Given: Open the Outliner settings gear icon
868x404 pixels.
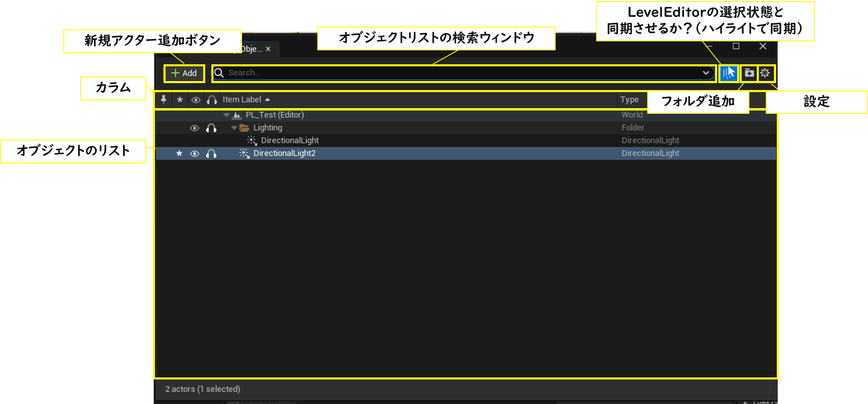Looking at the screenshot, I should (765, 73).
